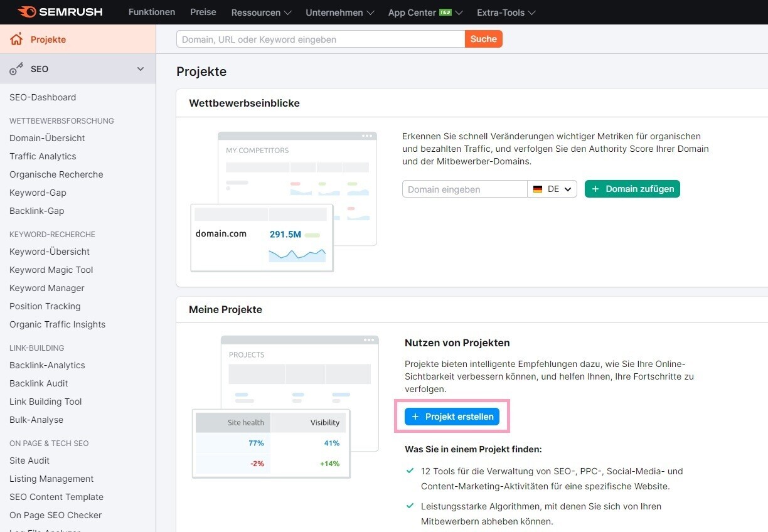768x532 pixels.
Task: Click the Semrush logo icon
Action: 25,11
